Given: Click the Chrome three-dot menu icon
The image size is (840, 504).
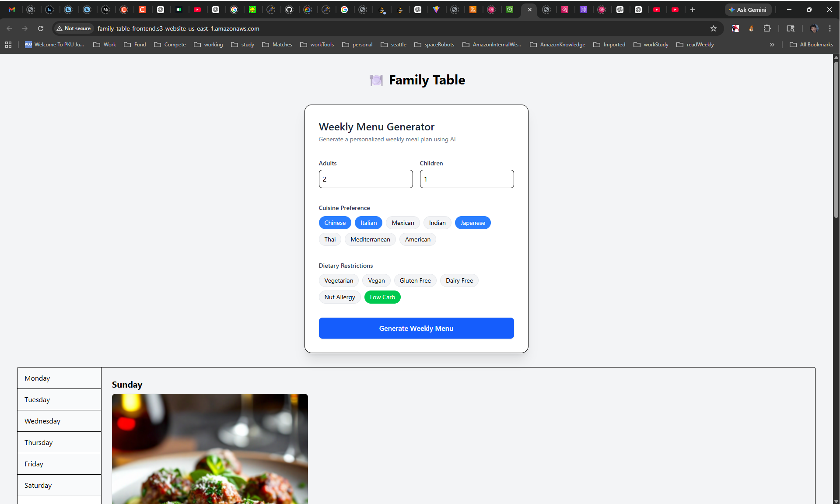Looking at the screenshot, I should 830,28.
